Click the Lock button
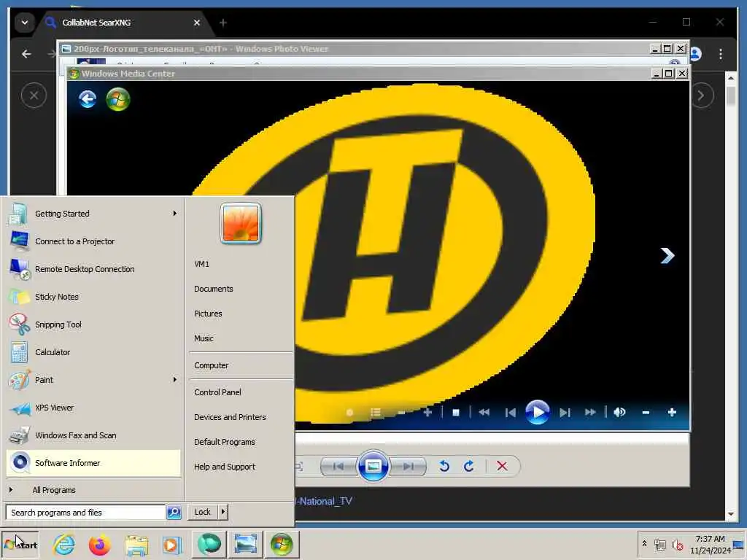This screenshot has width=747, height=560. 203,512
